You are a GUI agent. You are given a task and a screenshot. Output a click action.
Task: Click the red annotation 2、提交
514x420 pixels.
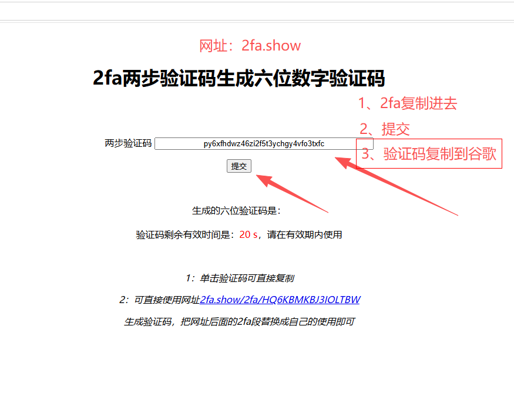click(384, 129)
